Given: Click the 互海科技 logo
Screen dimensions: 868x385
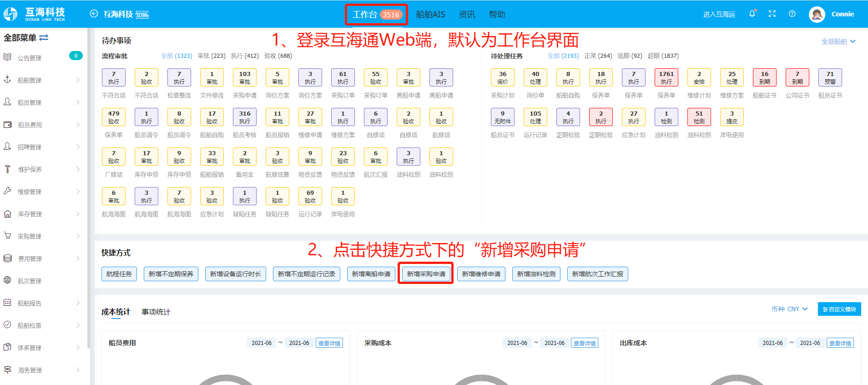Looking at the screenshot, I should click(35, 14).
